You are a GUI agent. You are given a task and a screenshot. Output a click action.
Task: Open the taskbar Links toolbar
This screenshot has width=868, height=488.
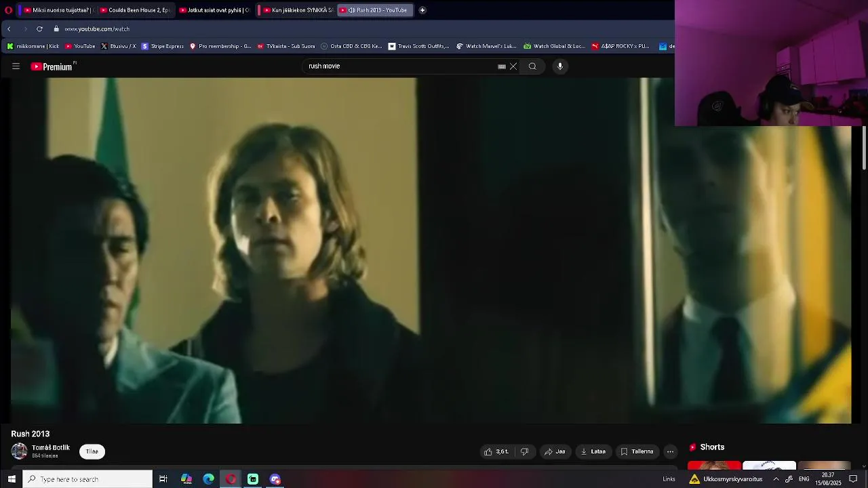(669, 479)
